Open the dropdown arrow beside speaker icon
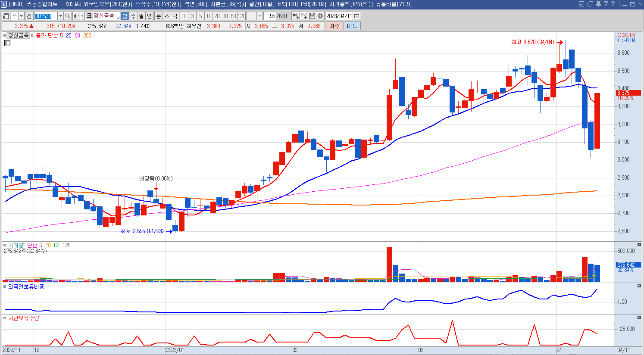 (x=82, y=16)
